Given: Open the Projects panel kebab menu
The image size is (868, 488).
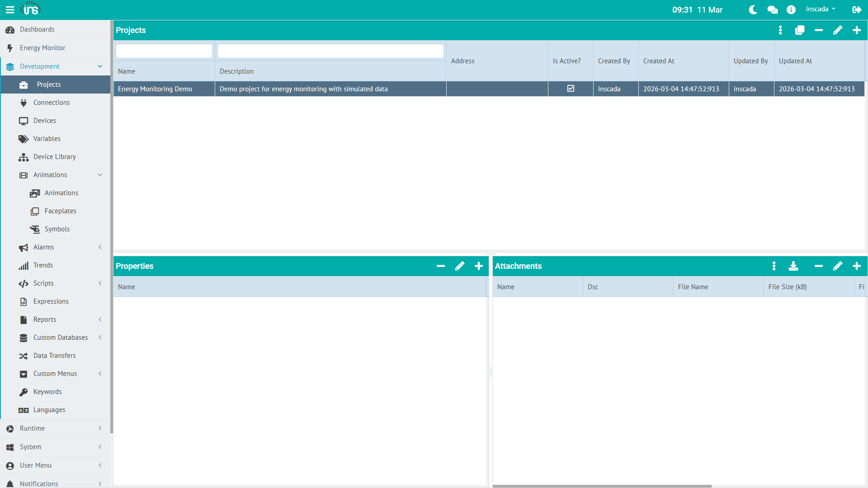Looking at the screenshot, I should click(780, 30).
